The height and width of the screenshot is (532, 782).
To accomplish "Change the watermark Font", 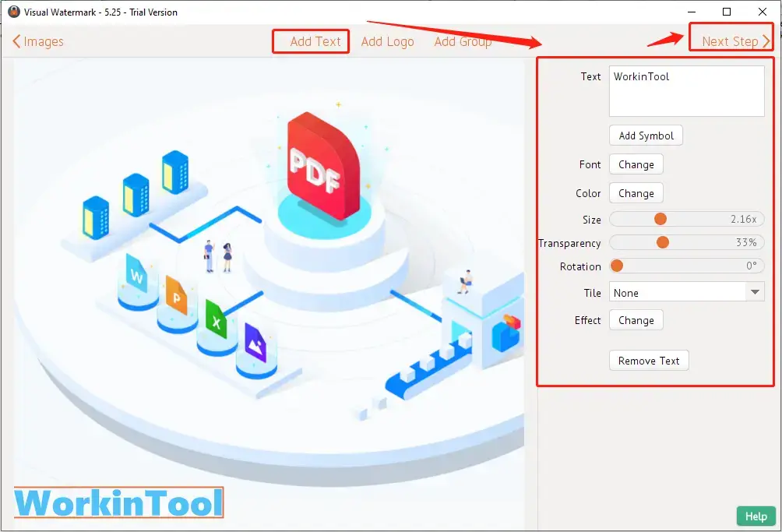I will point(636,164).
